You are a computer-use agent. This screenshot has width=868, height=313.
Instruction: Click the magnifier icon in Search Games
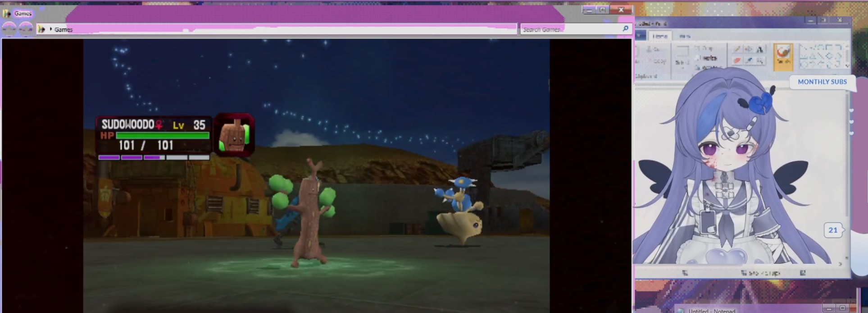pyautogui.click(x=625, y=28)
